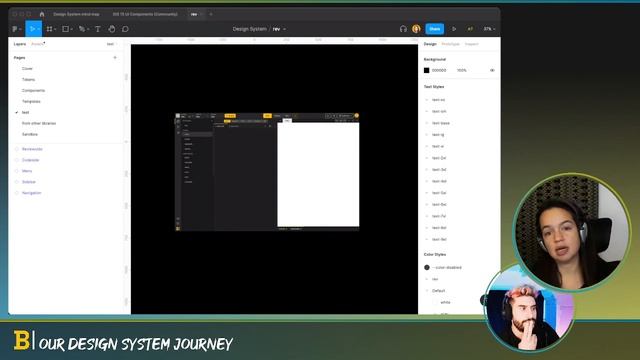Click the A? missing fonts icon
Image resolution: width=640 pixels, height=360 pixels.
[470, 29]
